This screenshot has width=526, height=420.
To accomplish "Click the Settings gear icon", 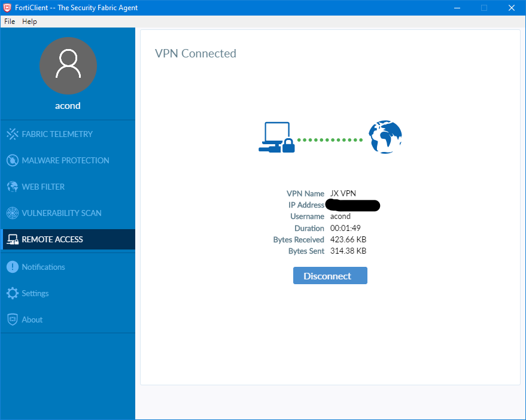I will (13, 293).
